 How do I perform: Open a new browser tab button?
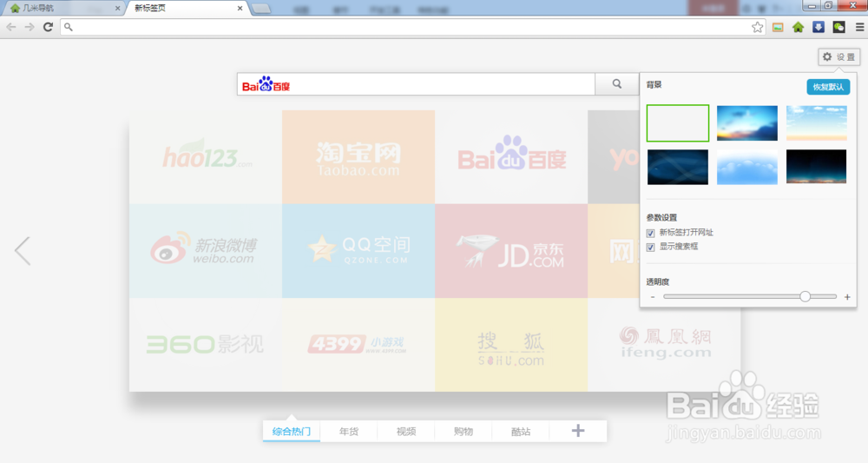pos(261,9)
